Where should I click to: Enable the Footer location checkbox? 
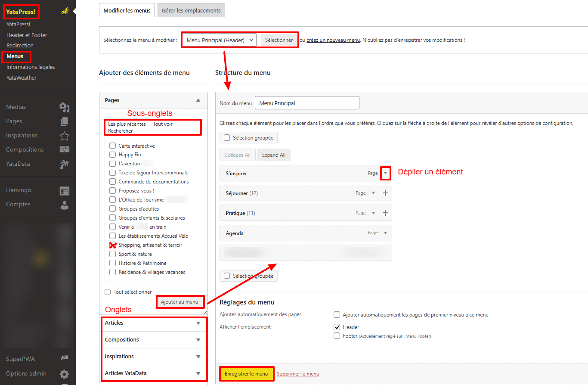click(337, 336)
